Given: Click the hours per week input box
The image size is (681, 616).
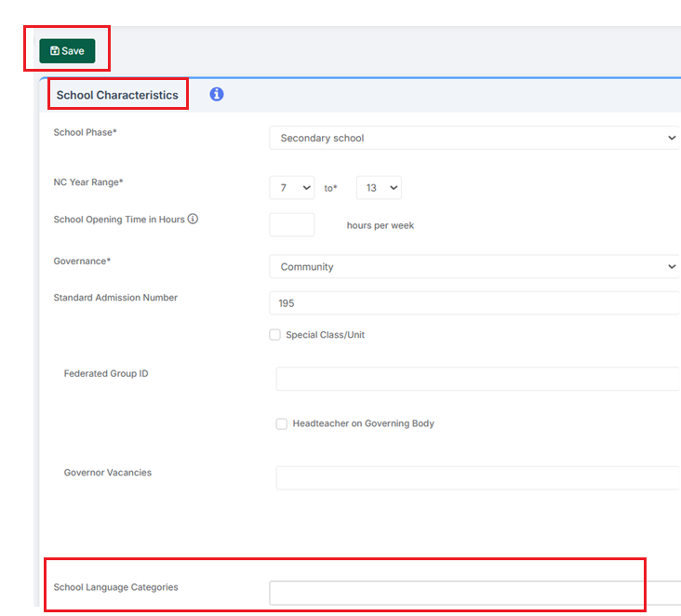Looking at the screenshot, I should tap(292, 225).
